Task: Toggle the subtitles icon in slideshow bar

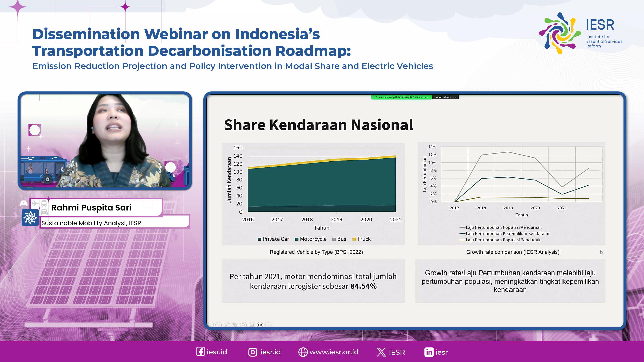Action: tap(252, 325)
